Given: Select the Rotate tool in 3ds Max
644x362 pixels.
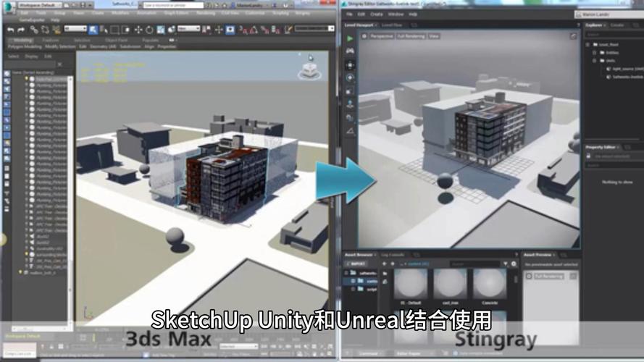Looking at the screenshot, I should pyautogui.click(x=149, y=30).
